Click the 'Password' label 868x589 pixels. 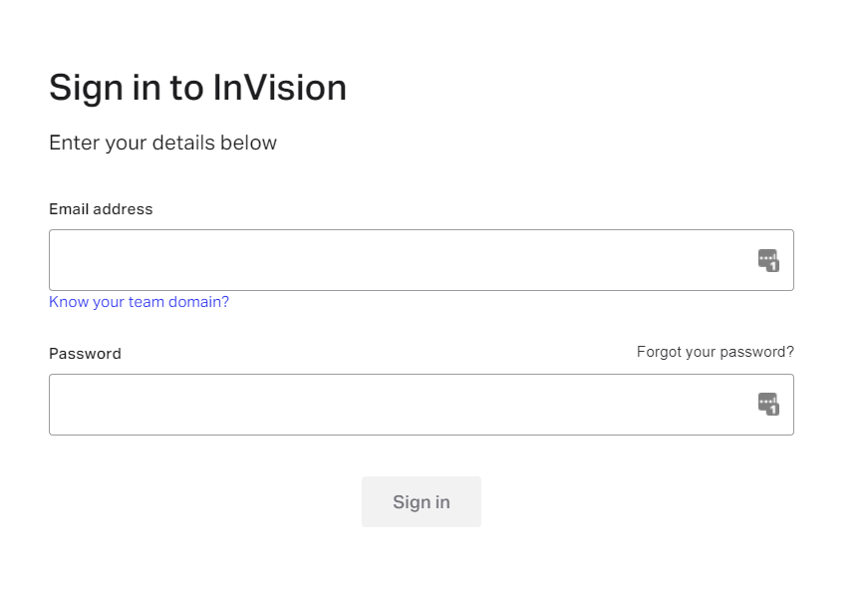click(86, 354)
